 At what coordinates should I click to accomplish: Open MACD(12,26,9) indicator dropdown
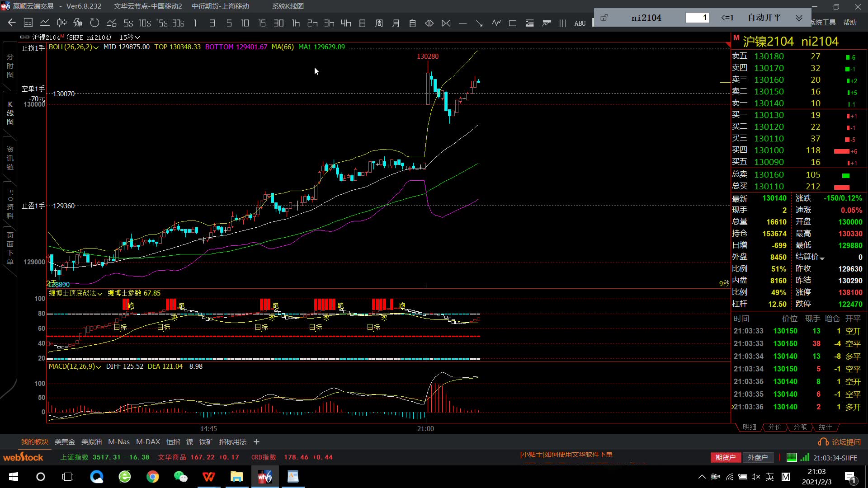[75, 366]
